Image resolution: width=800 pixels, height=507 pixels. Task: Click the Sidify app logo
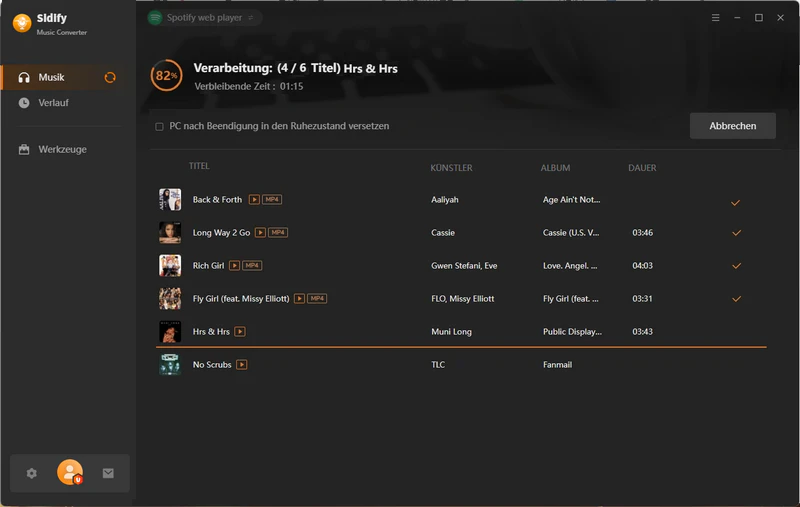click(x=22, y=23)
